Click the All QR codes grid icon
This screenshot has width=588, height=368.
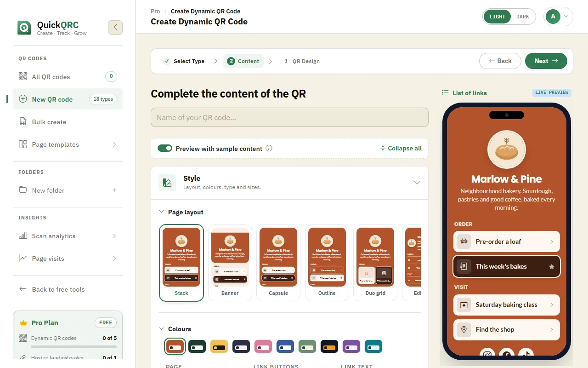pyautogui.click(x=23, y=76)
